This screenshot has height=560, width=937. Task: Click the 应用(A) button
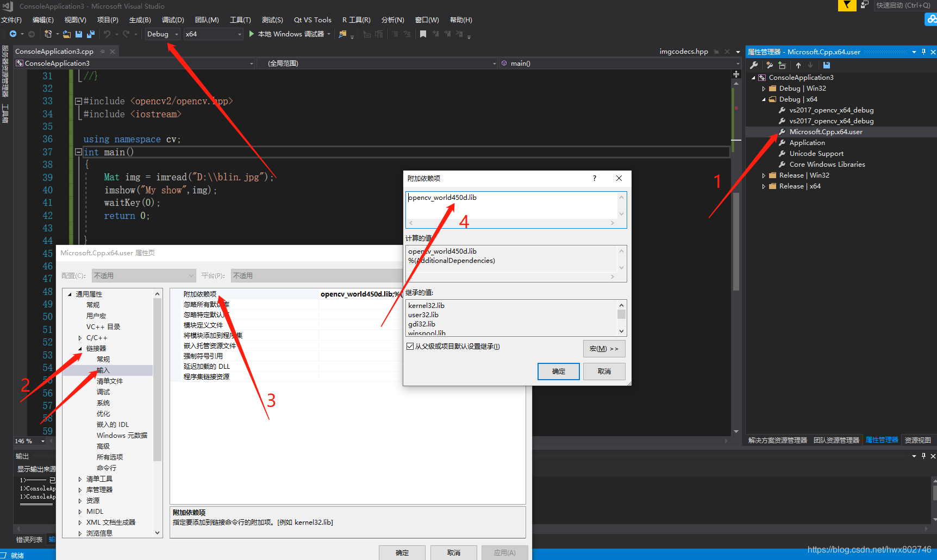[504, 552]
